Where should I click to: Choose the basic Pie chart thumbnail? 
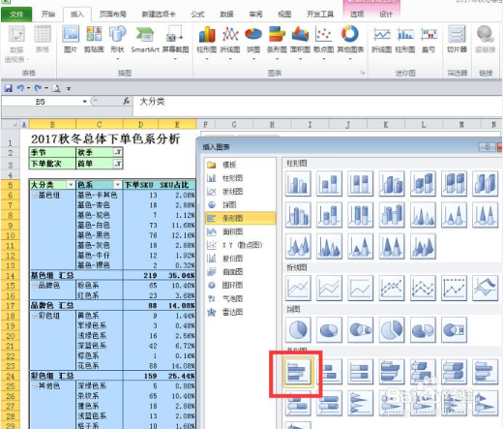tap(298, 329)
